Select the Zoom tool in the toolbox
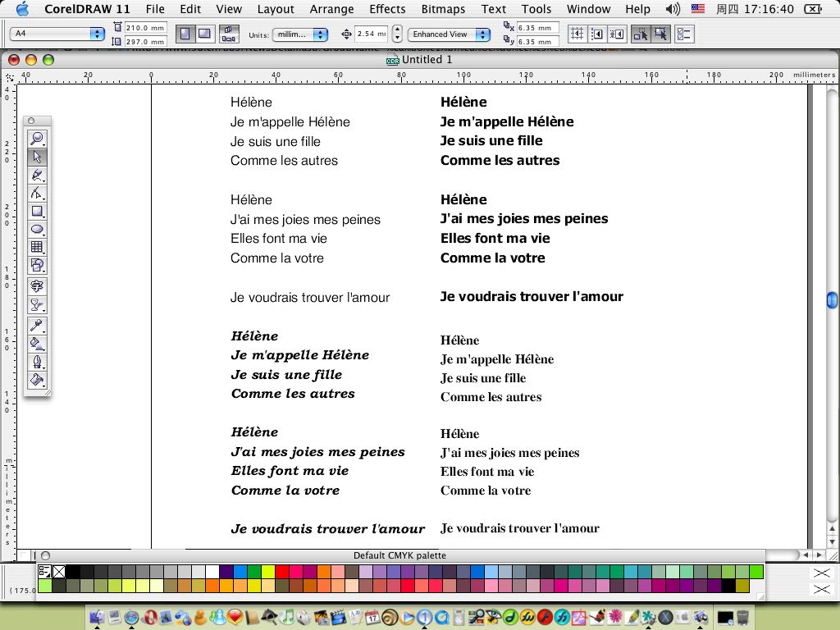The width and height of the screenshot is (840, 630). coord(37,139)
